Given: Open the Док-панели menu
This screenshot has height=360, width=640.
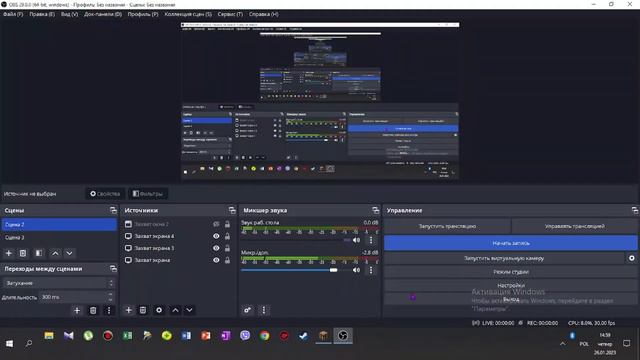Looking at the screenshot, I should (103, 14).
